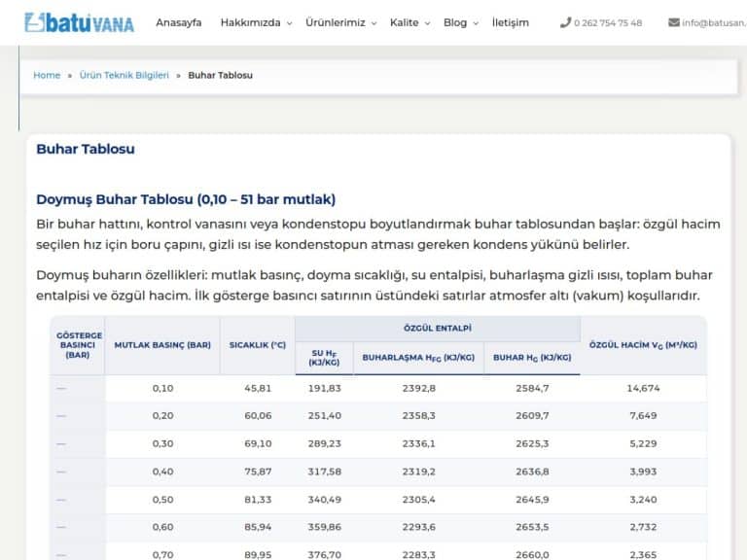Click the email envelope icon
The image size is (747, 560).
[674, 22]
